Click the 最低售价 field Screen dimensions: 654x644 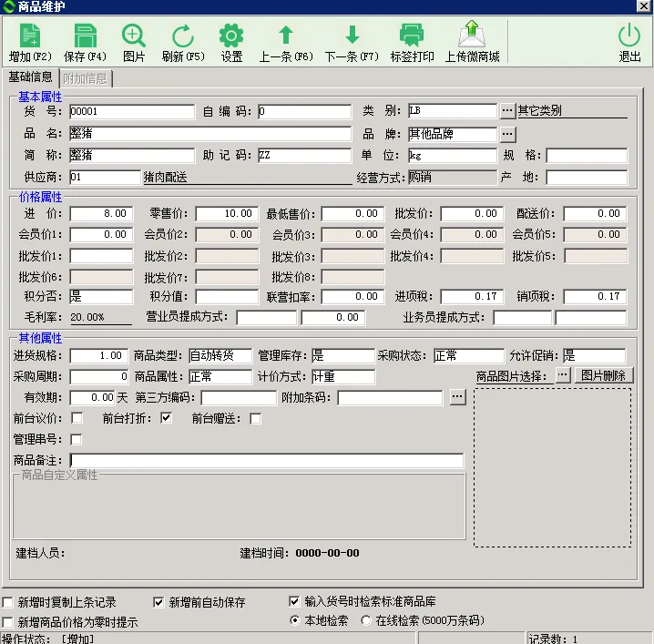[353, 213]
